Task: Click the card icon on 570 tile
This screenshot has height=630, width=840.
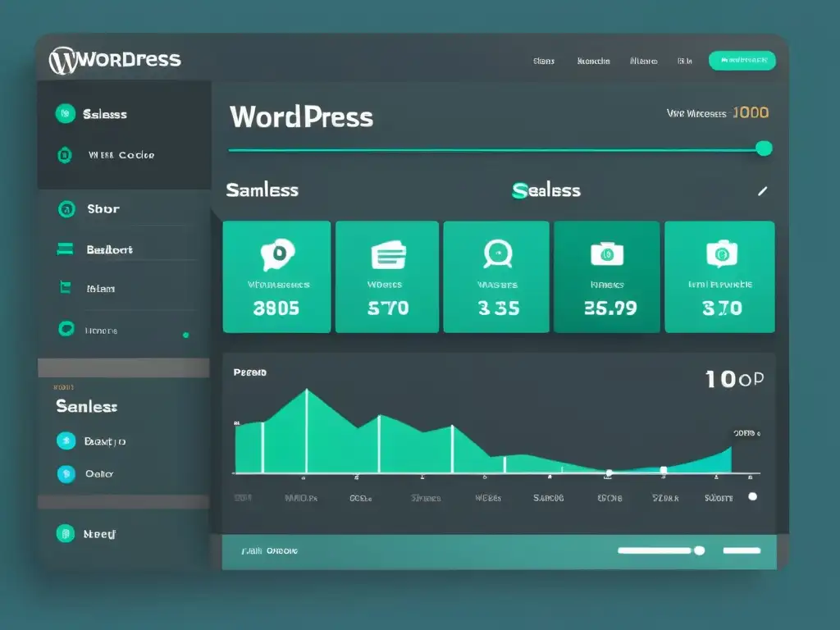Action: pos(388,254)
